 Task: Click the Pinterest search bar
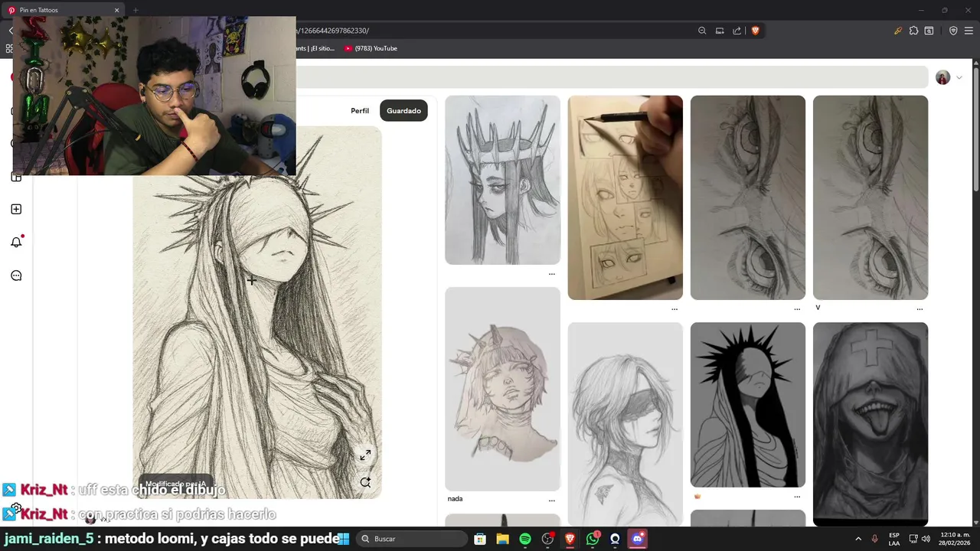612,77
